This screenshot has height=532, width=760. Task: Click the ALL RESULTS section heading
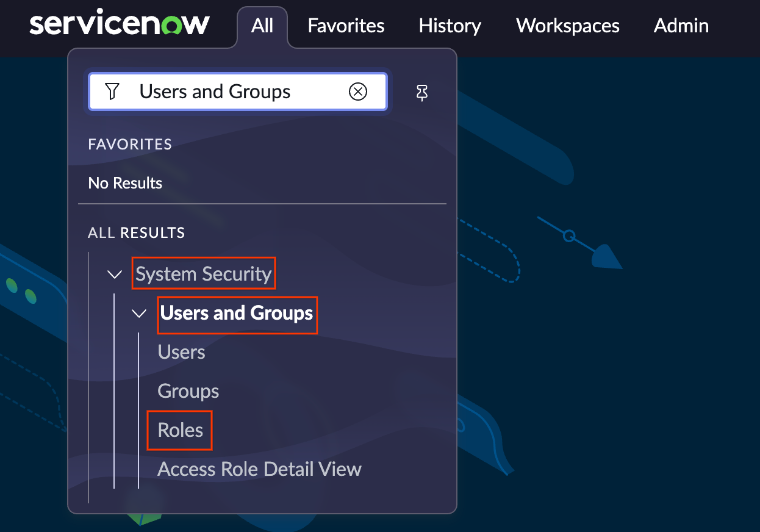(x=136, y=232)
